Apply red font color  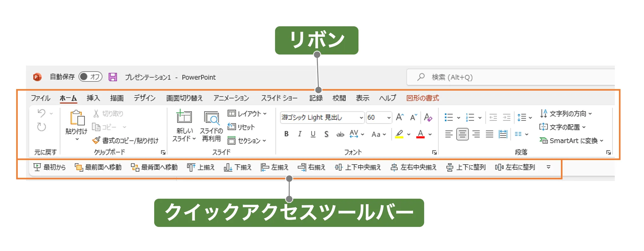(421, 134)
